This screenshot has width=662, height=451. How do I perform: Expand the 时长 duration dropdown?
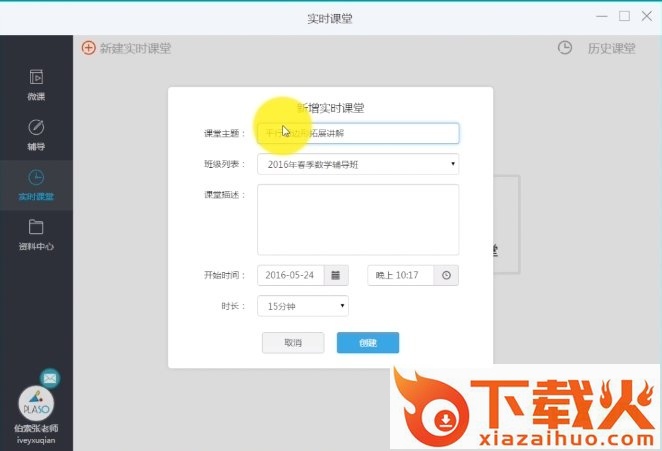coord(302,306)
